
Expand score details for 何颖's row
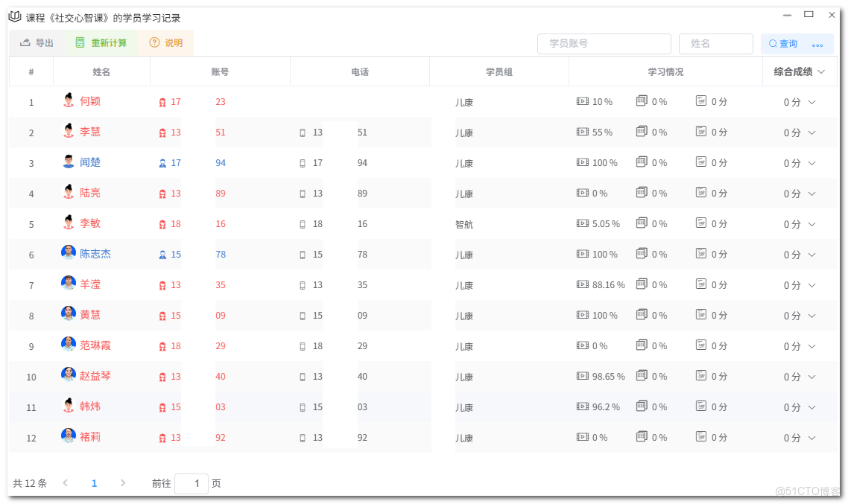pos(812,102)
